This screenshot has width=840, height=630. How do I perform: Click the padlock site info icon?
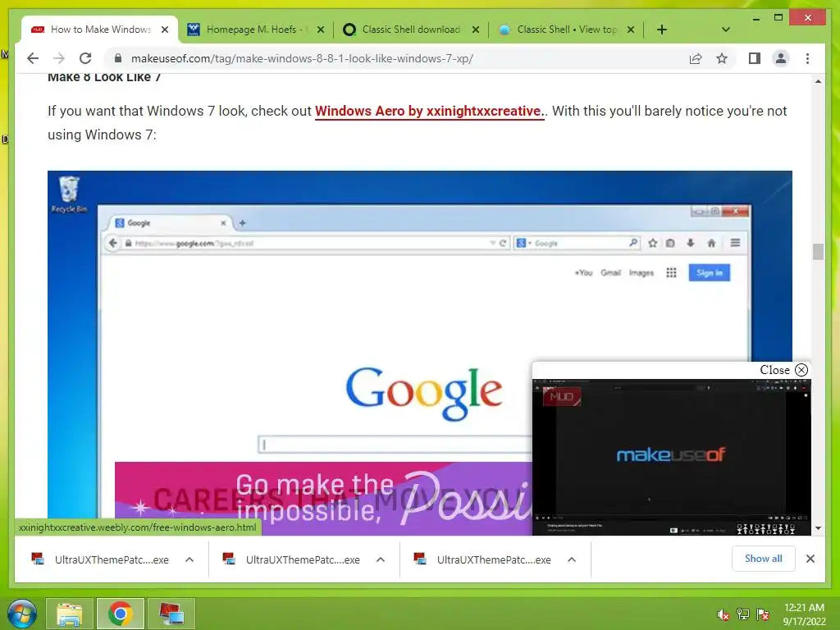pos(118,58)
